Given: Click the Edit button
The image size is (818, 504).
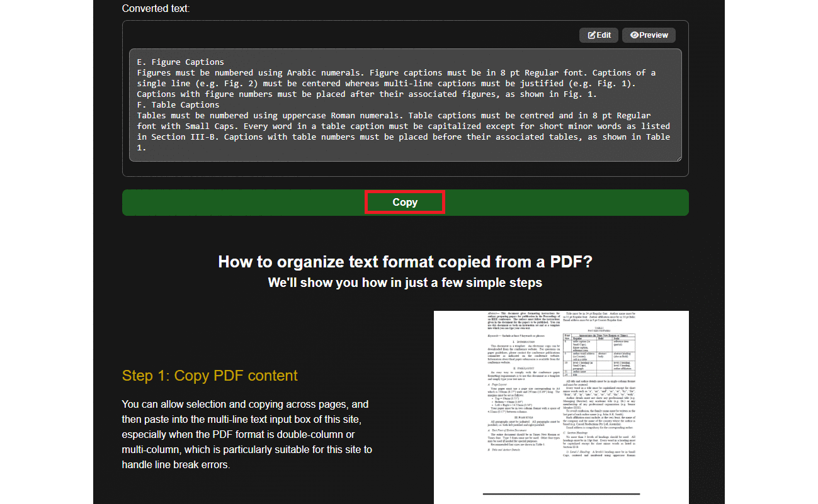Looking at the screenshot, I should point(599,35).
